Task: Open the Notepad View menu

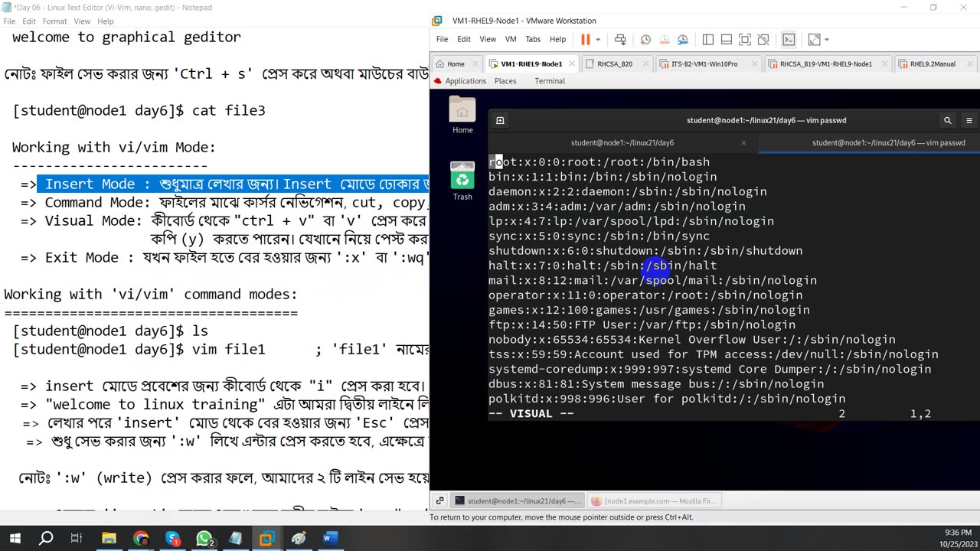Action: (82, 21)
